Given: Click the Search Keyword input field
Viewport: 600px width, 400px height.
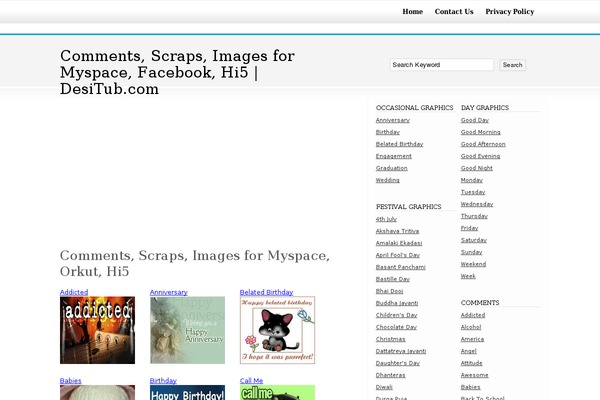Looking at the screenshot, I should tap(442, 65).
